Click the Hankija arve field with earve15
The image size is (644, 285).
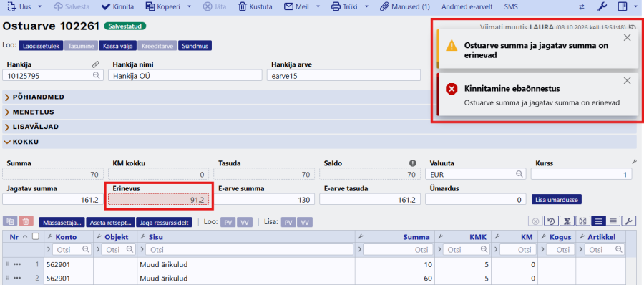(x=343, y=75)
